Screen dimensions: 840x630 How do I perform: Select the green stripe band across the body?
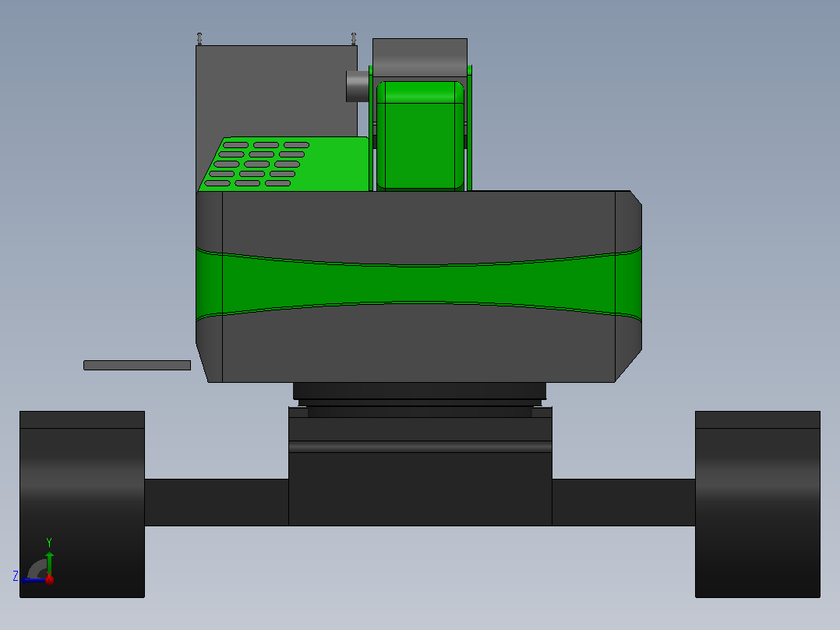pos(419,284)
